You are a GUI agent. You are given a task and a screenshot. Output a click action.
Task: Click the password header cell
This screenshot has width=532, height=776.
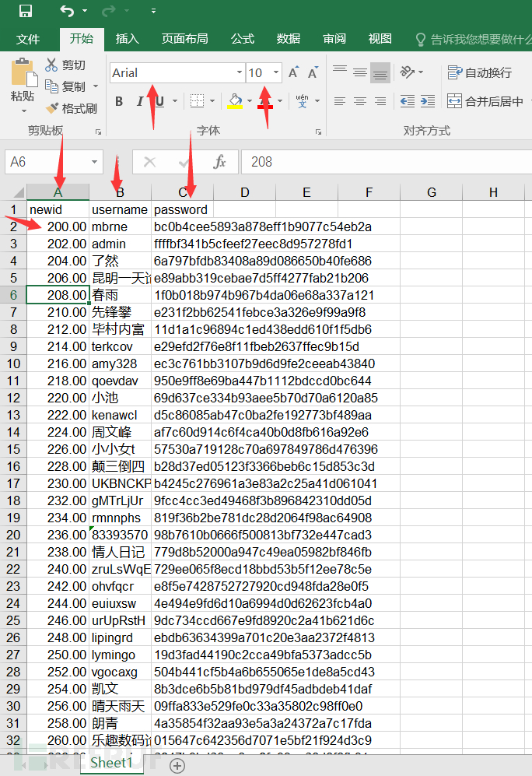coord(183,210)
